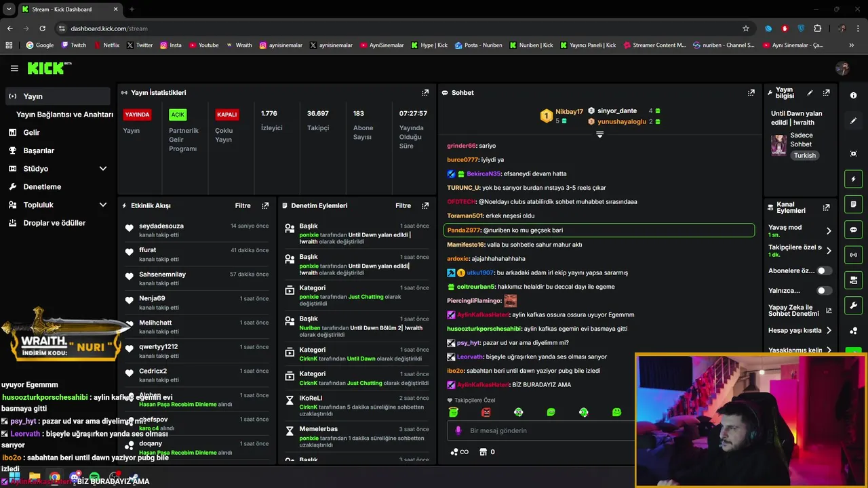This screenshot has width=868, height=488.
Task: Click the Turkish language tag
Action: (805, 155)
